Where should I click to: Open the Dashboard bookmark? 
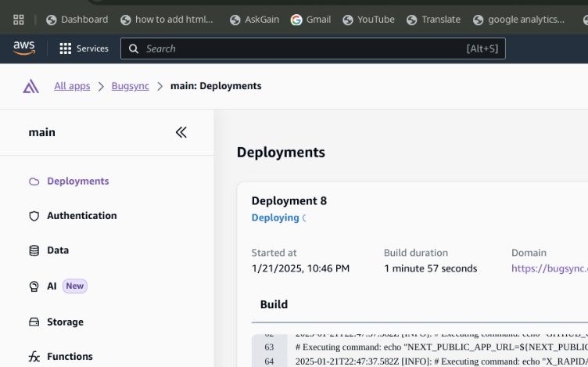coord(77,20)
